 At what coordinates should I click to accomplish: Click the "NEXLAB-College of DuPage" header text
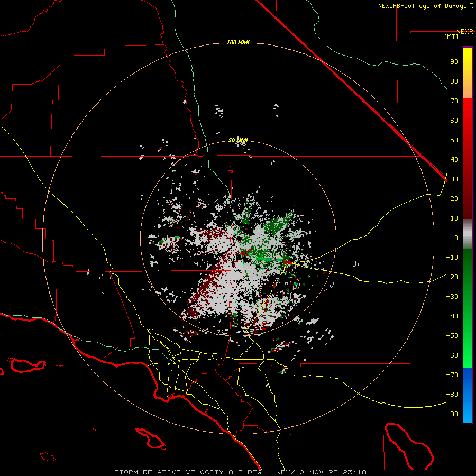click(423, 6)
